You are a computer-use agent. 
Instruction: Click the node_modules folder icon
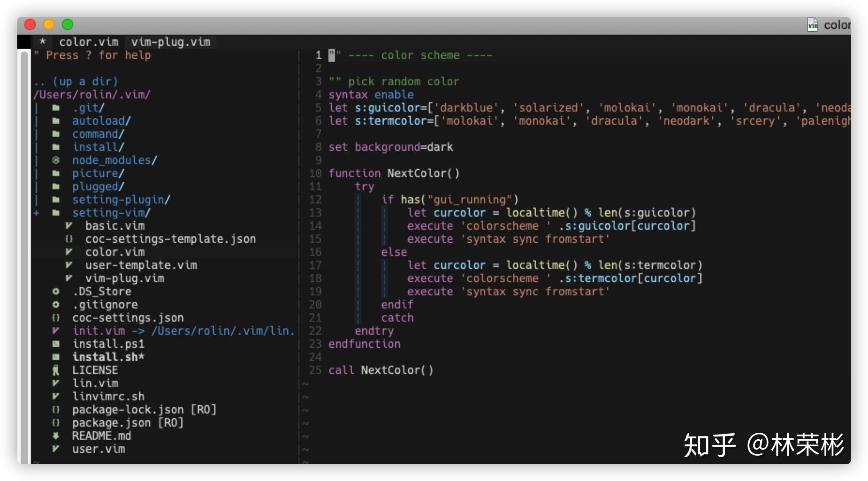[56, 160]
